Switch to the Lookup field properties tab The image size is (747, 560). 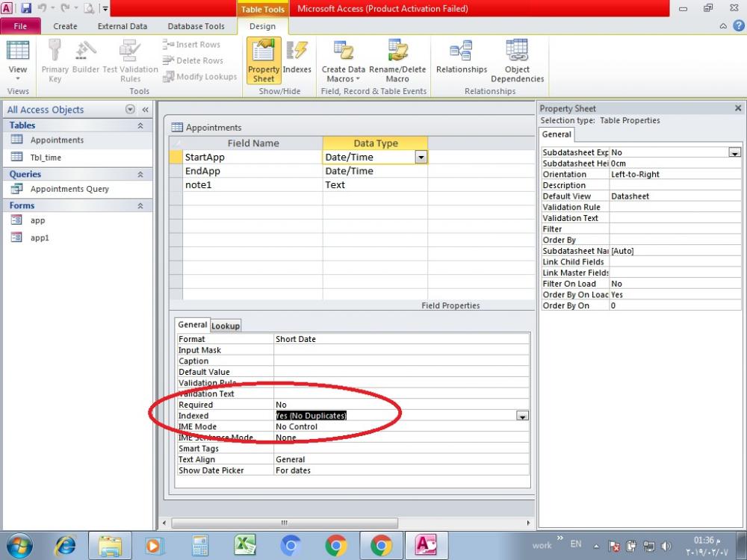(x=226, y=326)
